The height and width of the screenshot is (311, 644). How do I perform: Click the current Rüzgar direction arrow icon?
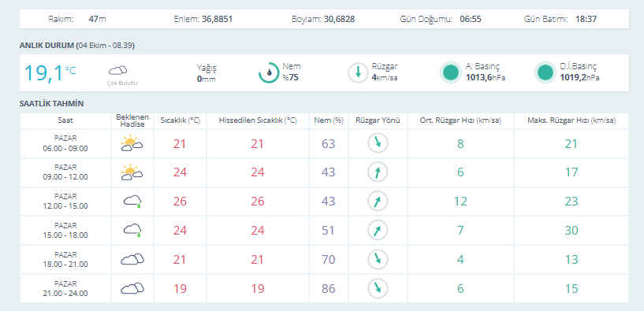(358, 72)
